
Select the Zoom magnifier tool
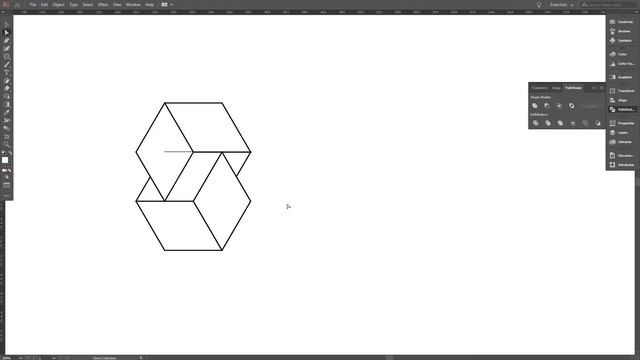click(7, 144)
